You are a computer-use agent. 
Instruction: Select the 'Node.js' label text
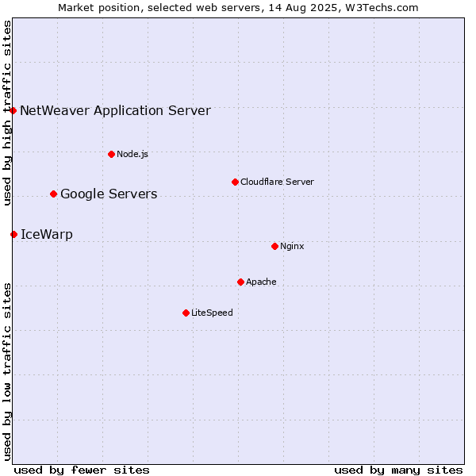132,154
